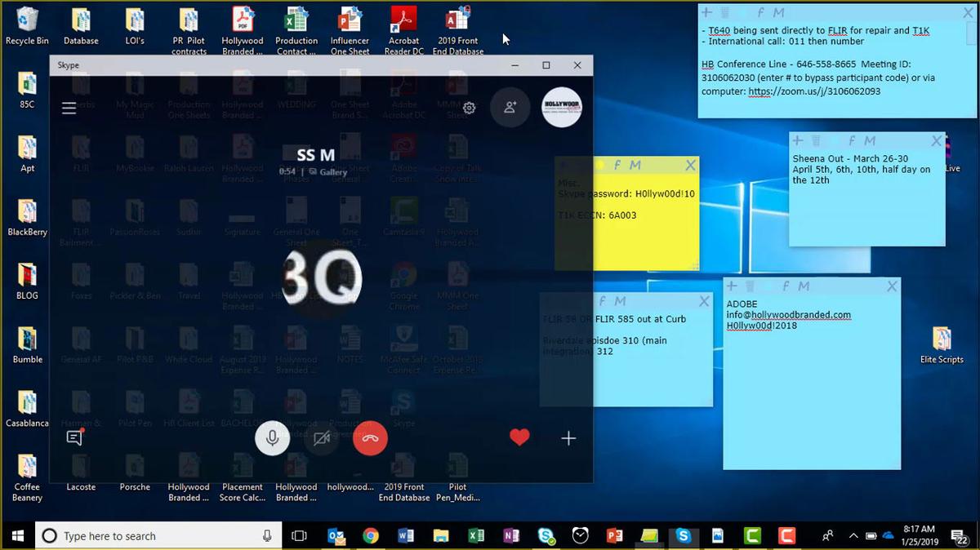Add new note from the Sheena Out note

pyautogui.click(x=798, y=141)
